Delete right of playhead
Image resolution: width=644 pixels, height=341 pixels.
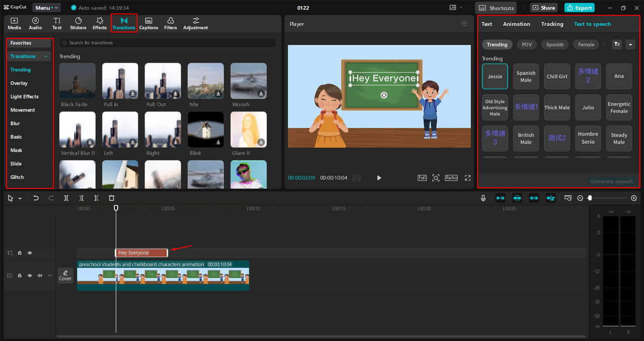96,198
